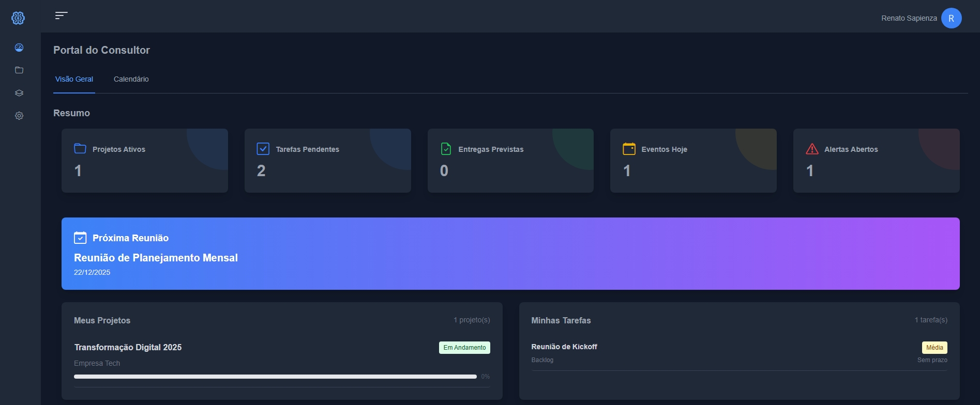
Task: Select the layers stack icon in sidebar
Action: [x=19, y=93]
